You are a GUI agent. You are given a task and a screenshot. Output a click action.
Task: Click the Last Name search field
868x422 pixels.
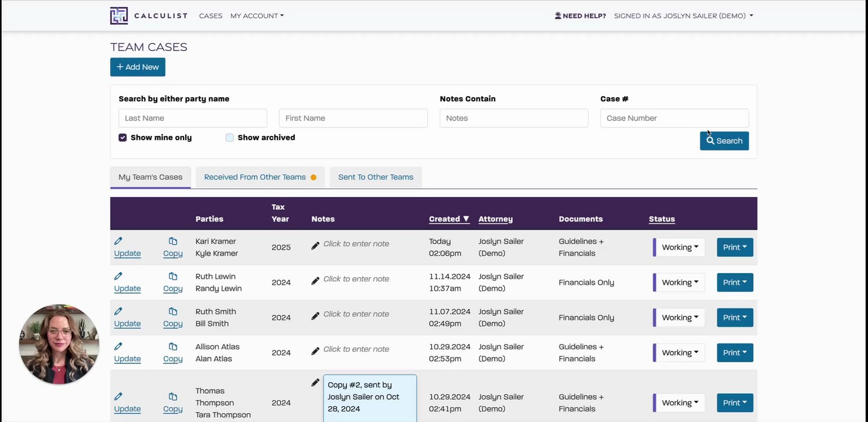(193, 118)
